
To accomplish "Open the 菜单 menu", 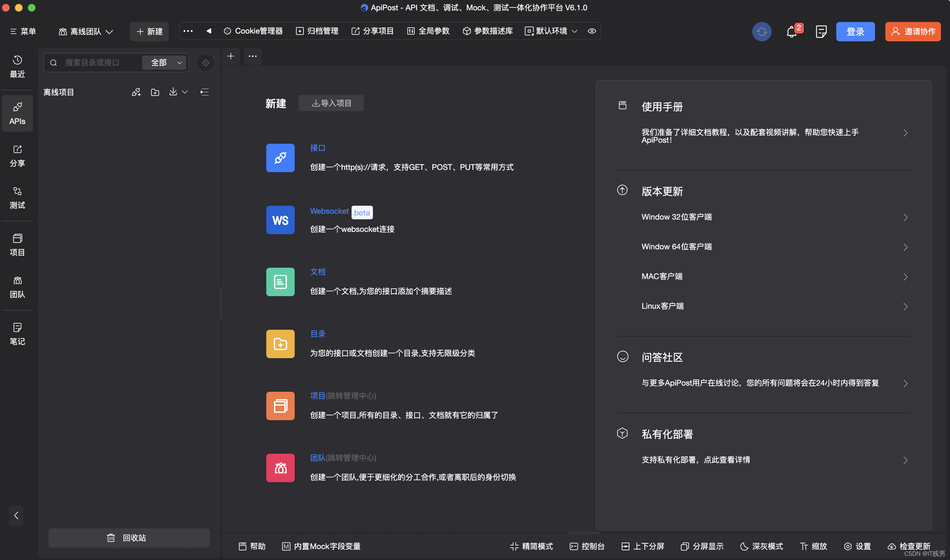I will 23,32.
